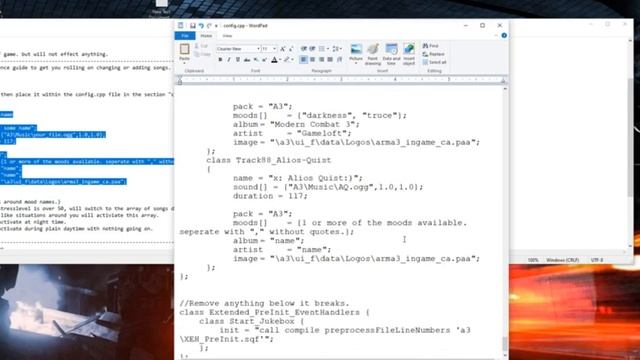Expand the text color palette arrow
640x360 pixels.
[280, 60]
